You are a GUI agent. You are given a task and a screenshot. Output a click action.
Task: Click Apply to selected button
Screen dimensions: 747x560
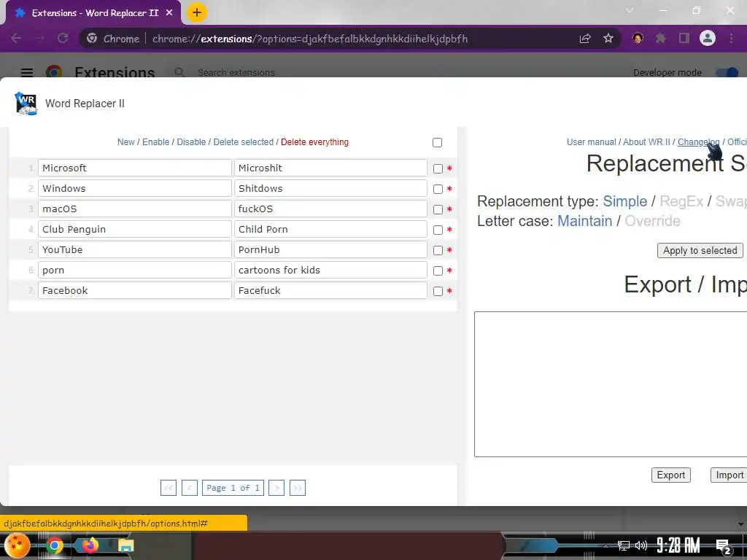(700, 251)
